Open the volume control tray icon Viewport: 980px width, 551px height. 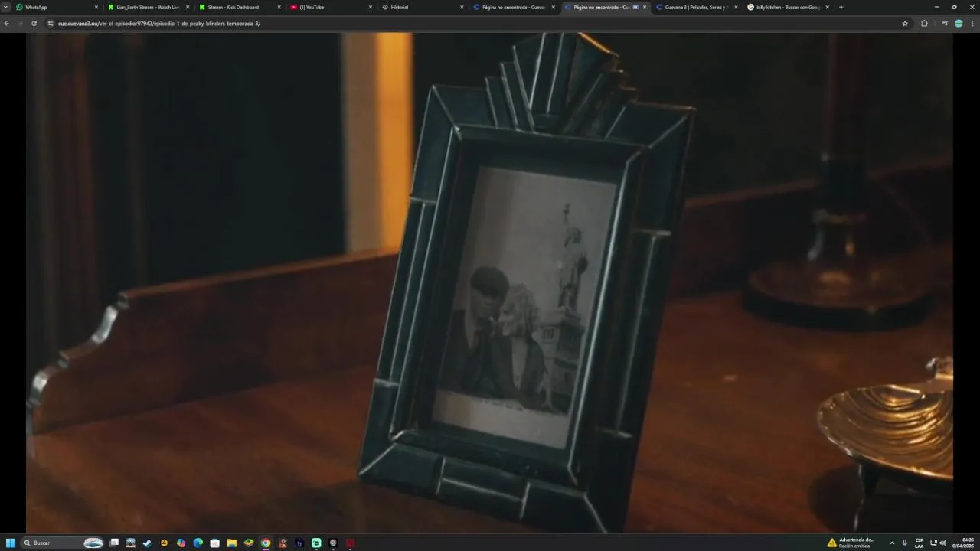[942, 543]
